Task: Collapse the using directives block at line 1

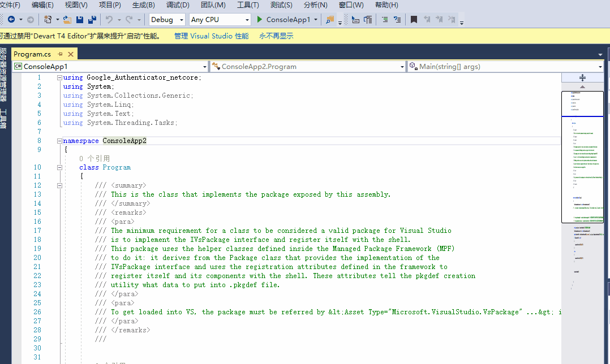Action: click(59, 77)
